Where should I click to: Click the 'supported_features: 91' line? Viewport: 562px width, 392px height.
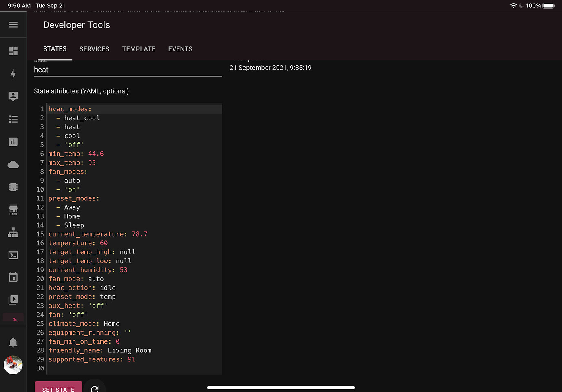point(92,360)
